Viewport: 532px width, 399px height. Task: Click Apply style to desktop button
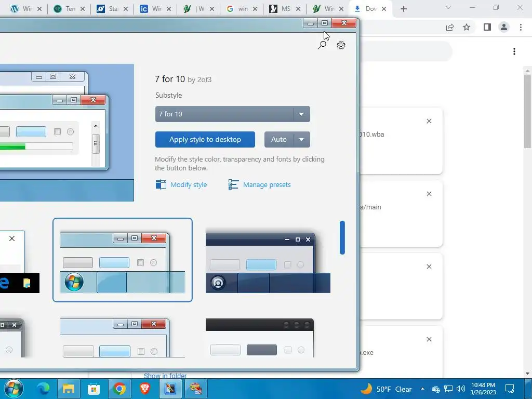coord(205,139)
